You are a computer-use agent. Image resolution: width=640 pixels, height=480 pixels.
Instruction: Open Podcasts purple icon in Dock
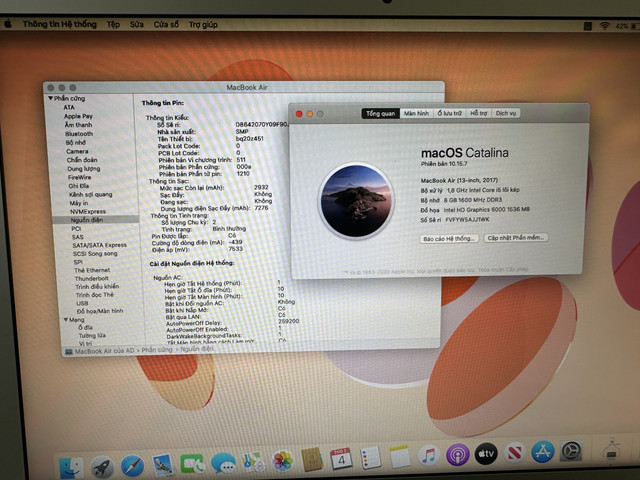(x=457, y=454)
